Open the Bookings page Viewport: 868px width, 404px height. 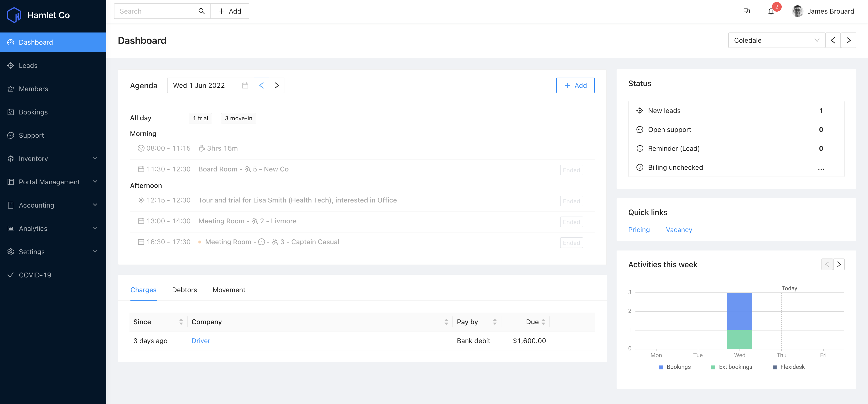pyautogui.click(x=33, y=112)
